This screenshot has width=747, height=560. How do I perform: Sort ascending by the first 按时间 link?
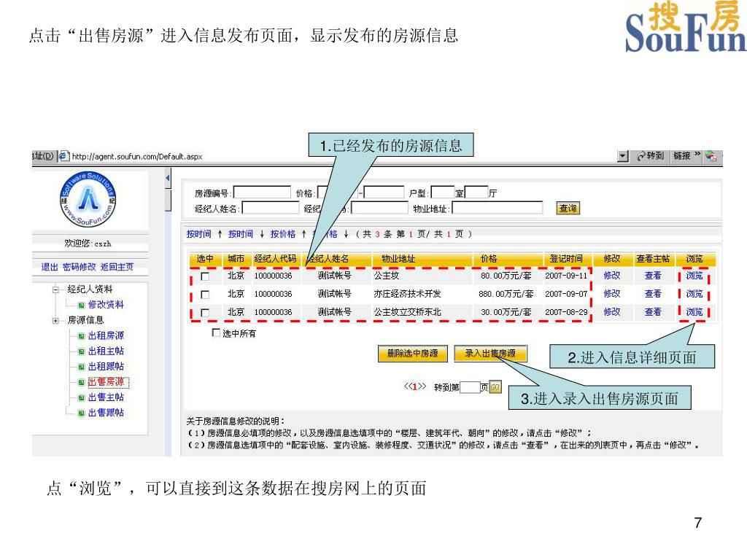tap(198, 234)
